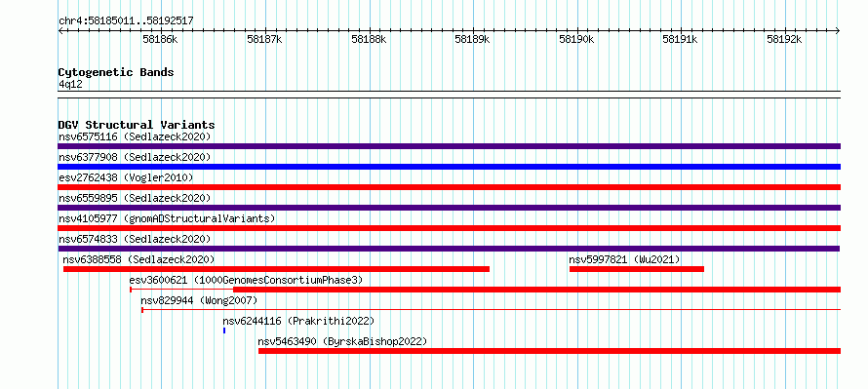
Task: Click the nsv6377908 (Sedlazeck2020) label
Action: coord(135,157)
